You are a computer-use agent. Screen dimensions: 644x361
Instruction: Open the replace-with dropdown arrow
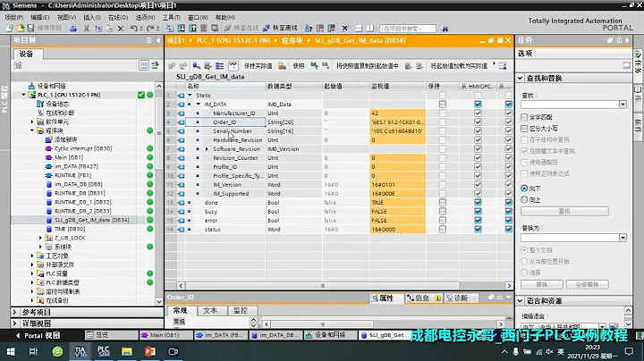point(623,238)
